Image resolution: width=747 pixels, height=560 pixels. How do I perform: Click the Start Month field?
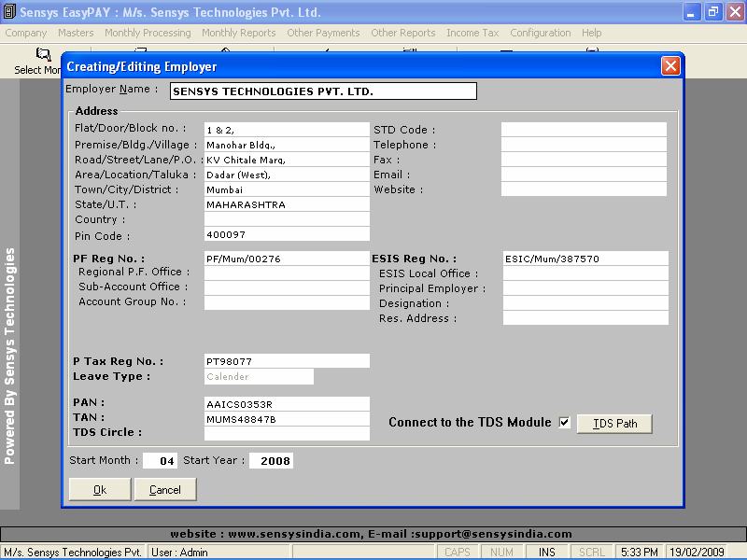[x=160, y=460]
